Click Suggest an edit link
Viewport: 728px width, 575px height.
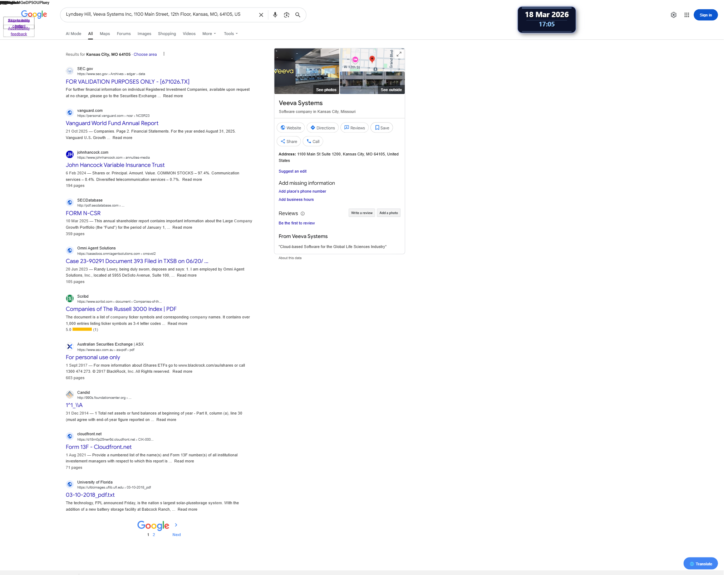292,172
